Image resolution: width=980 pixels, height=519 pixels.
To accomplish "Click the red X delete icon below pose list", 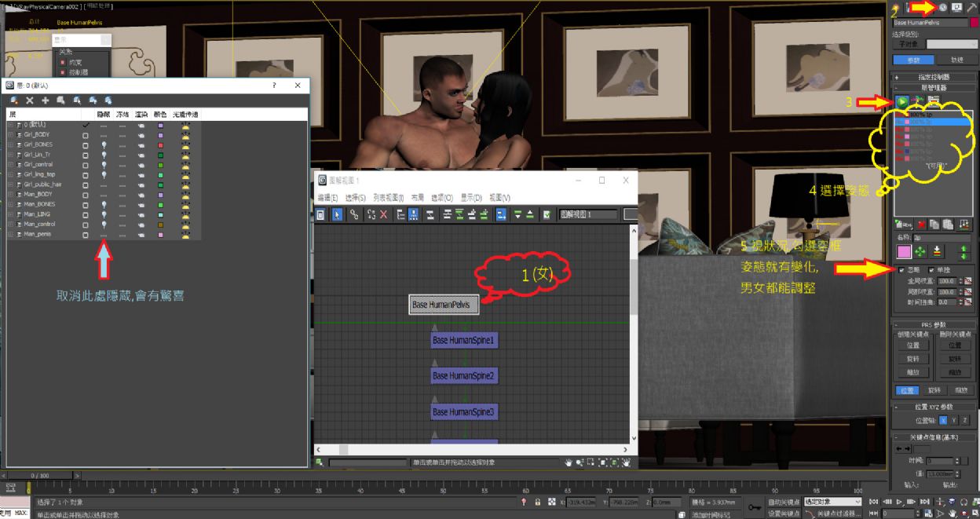I will click(922, 225).
